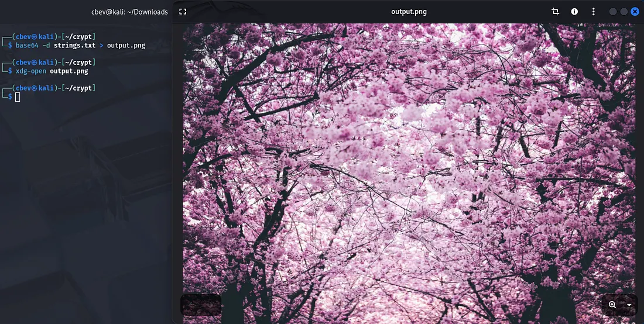
Task: Click output.png in the xdg-open command
Action: 69,71
